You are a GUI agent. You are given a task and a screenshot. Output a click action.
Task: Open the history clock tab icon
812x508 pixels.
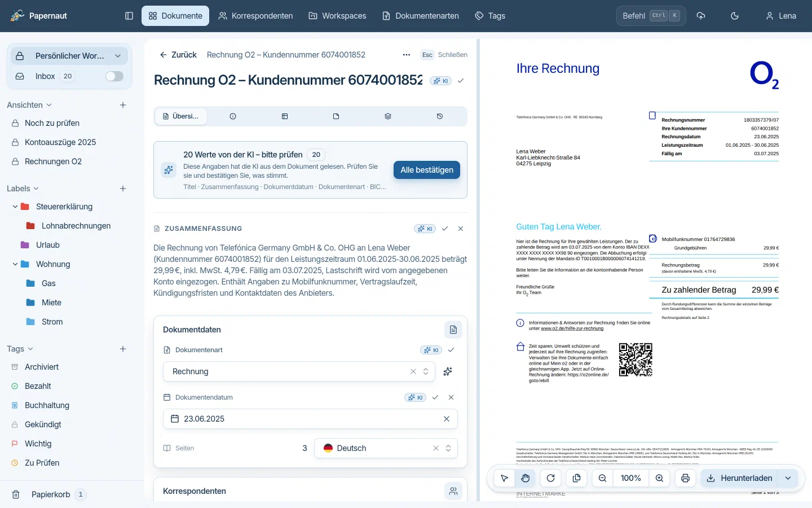440,116
